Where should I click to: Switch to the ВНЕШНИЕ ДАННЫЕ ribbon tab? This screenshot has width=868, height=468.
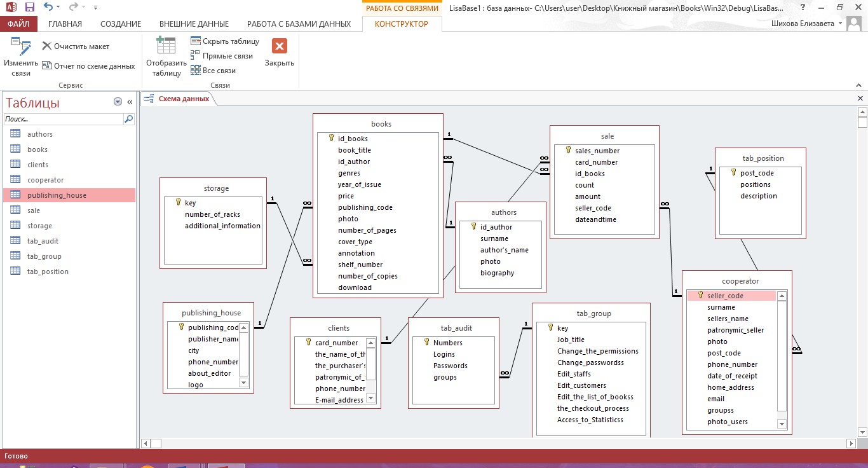point(194,24)
